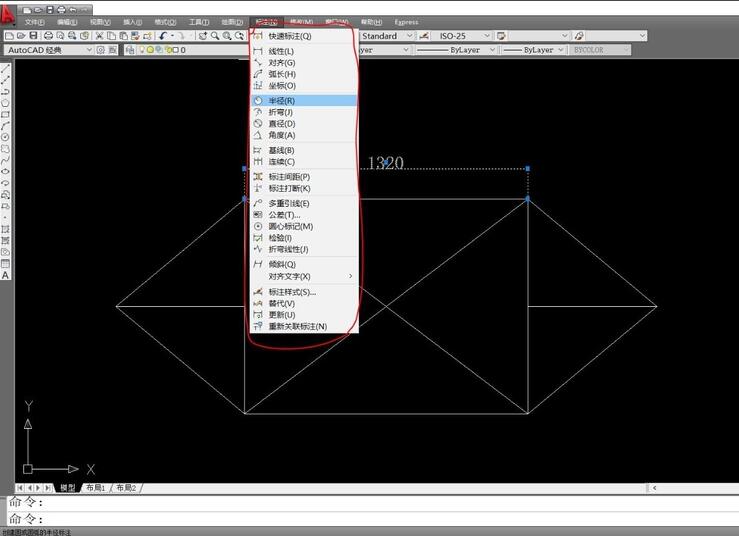The image size is (739, 536).
Task: Choose 连续(C) continue dimension menu item
Action: coord(304,162)
